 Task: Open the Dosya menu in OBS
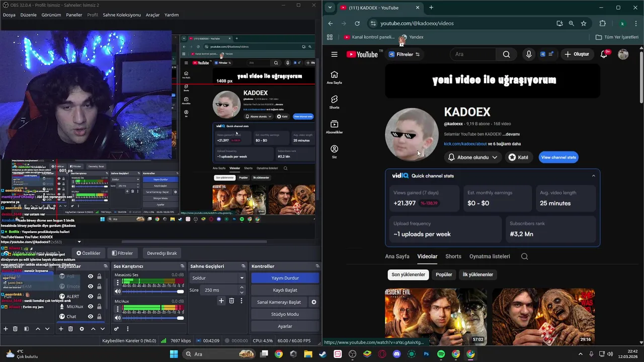pos(9,15)
